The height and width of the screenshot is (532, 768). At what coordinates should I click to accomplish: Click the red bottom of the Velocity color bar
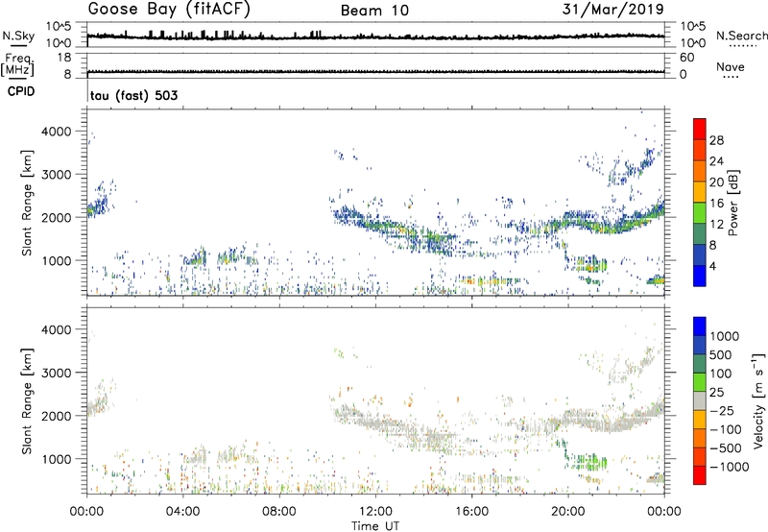700,475
